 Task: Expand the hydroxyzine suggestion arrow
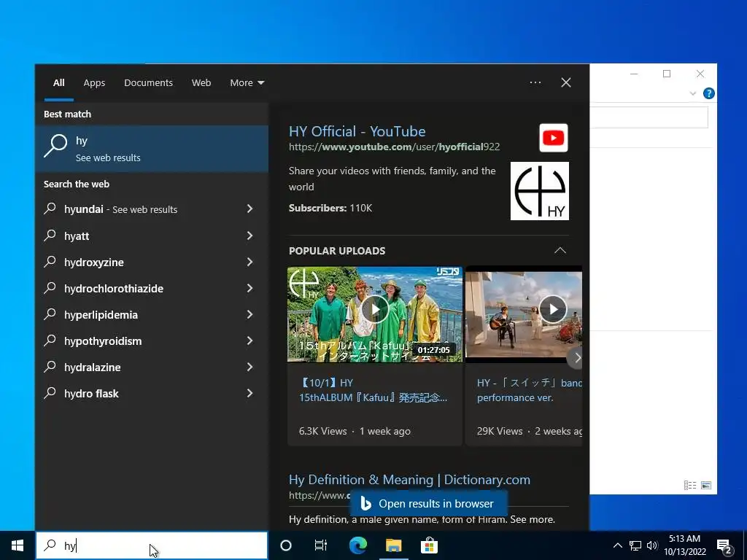click(249, 262)
